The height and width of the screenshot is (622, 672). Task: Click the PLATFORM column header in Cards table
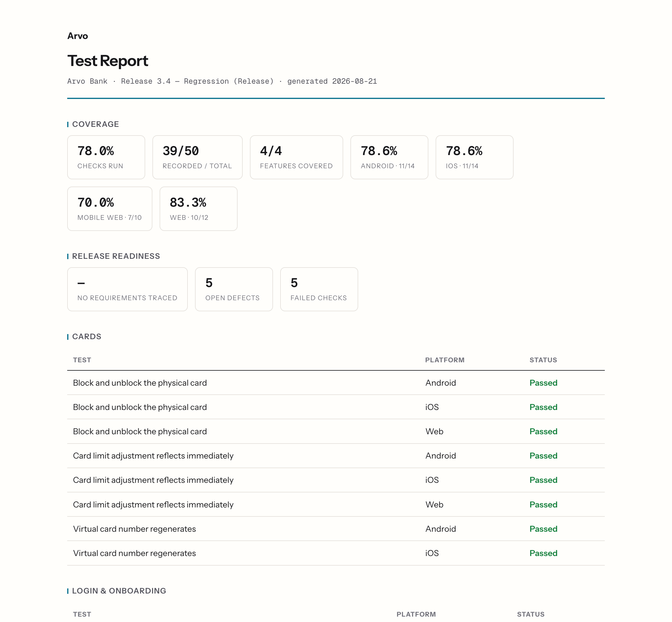[x=445, y=360]
